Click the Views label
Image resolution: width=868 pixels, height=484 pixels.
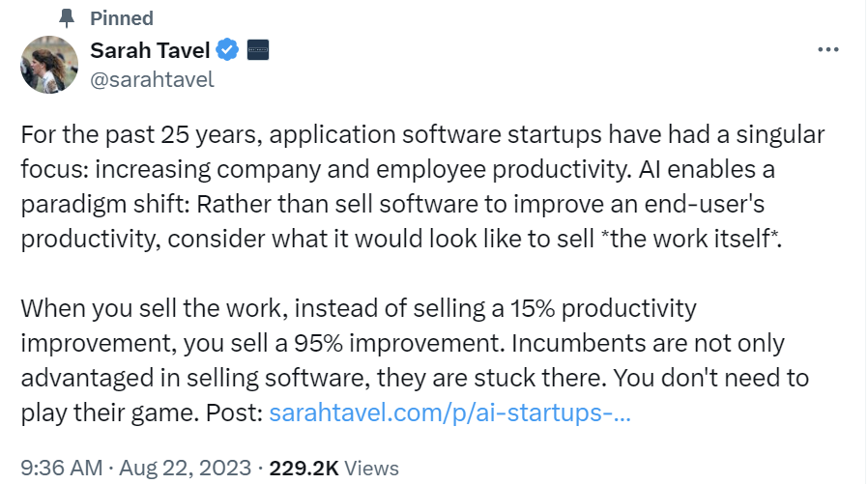371,468
